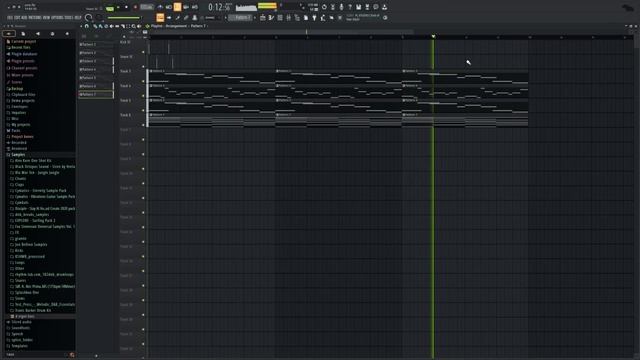
Task: Open the Clipboard files folder in browser
Action: 23,94
